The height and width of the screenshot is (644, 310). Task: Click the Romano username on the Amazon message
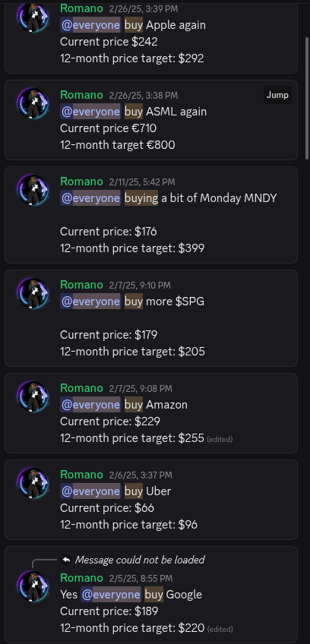[81, 388]
